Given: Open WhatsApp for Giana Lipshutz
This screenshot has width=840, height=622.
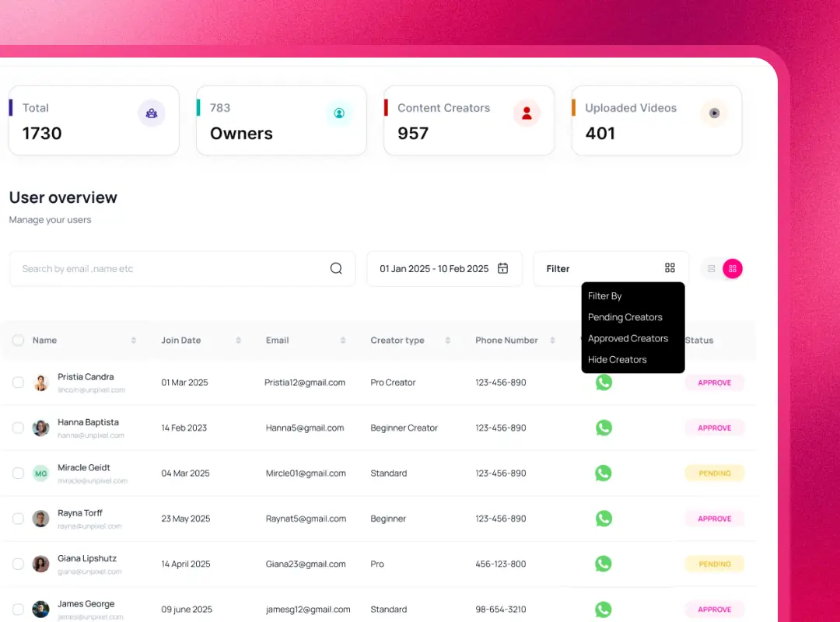Looking at the screenshot, I should (x=604, y=564).
